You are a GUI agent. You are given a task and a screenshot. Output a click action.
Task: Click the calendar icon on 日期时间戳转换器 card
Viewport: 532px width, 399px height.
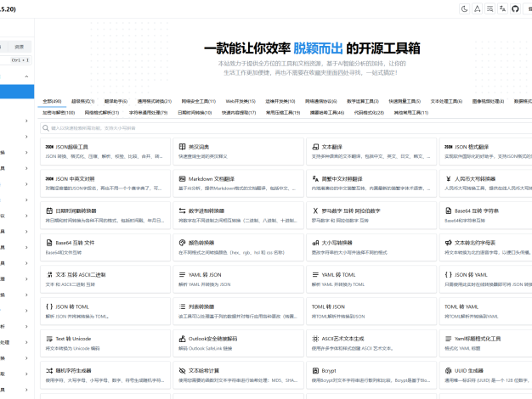49,211
